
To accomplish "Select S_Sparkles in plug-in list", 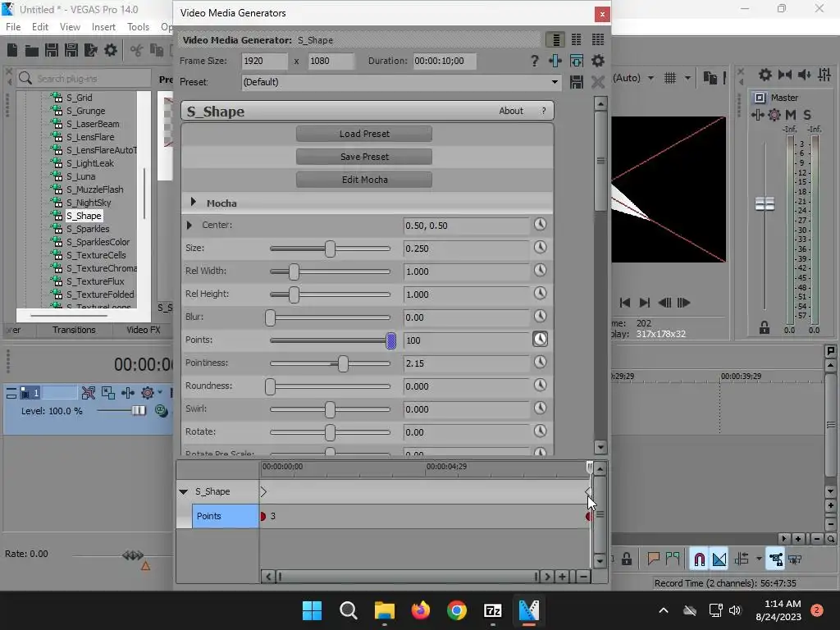I will (x=87, y=229).
